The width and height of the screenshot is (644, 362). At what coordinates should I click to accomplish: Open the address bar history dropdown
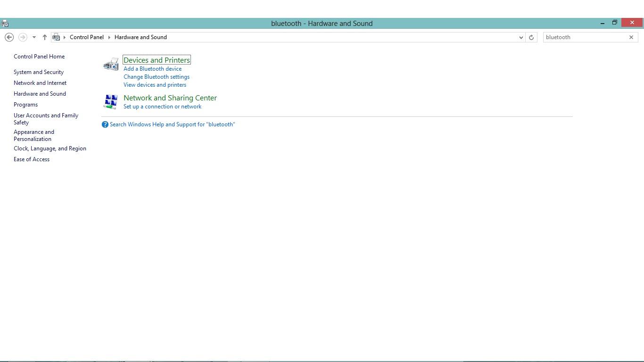pos(521,37)
